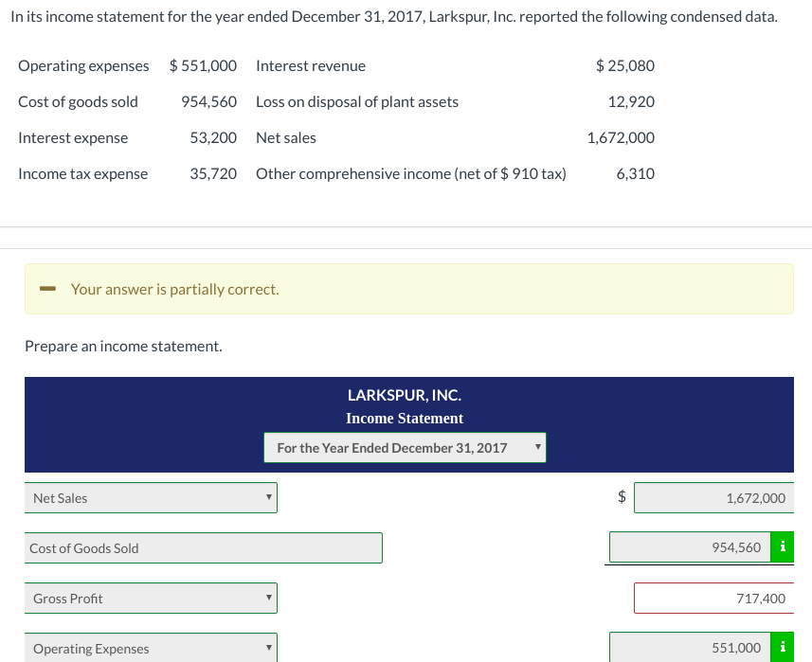The height and width of the screenshot is (662, 812).
Task: Click info icon beside 954,560 amount
Action: pyautogui.click(x=782, y=546)
